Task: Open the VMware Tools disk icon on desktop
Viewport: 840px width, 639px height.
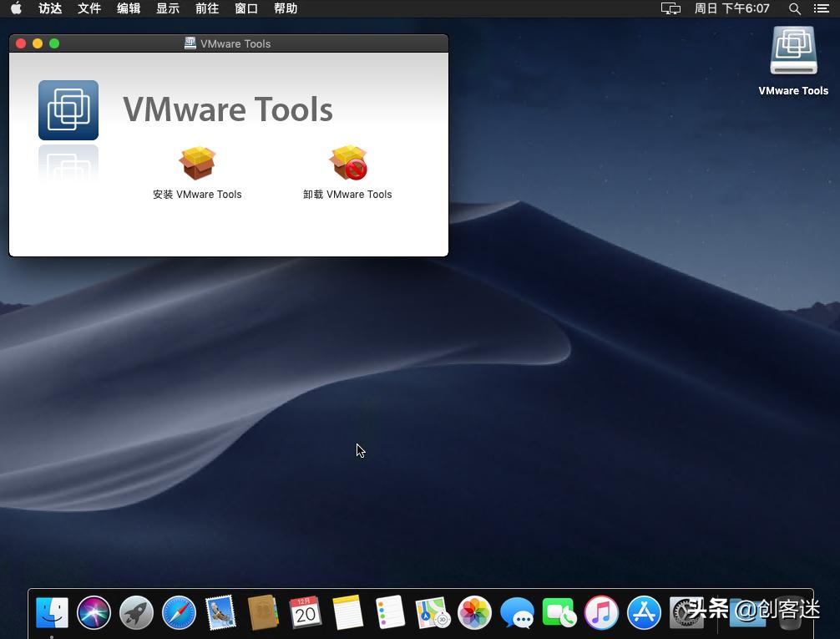Action: [792, 50]
